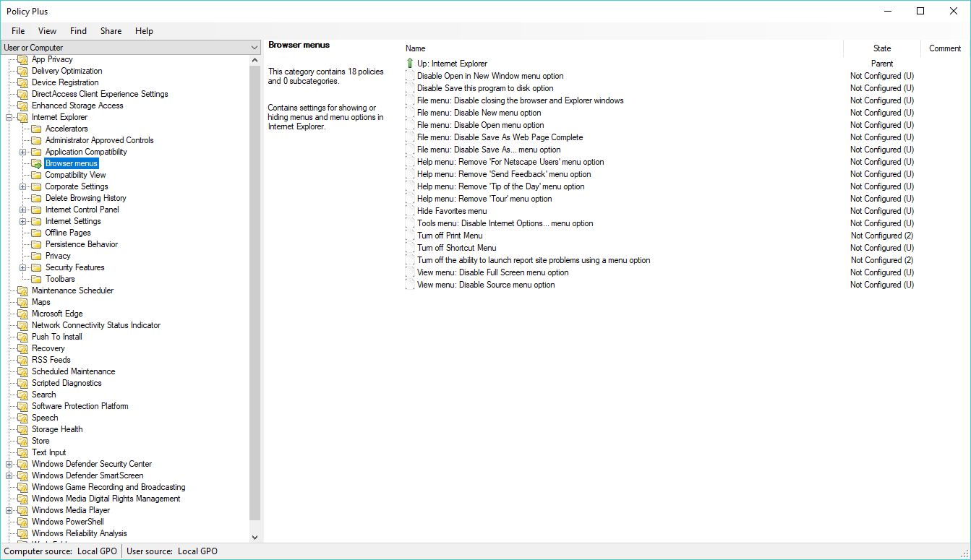Select File menu: Disable Open menu option
The height and width of the screenshot is (560, 971).
coord(480,125)
